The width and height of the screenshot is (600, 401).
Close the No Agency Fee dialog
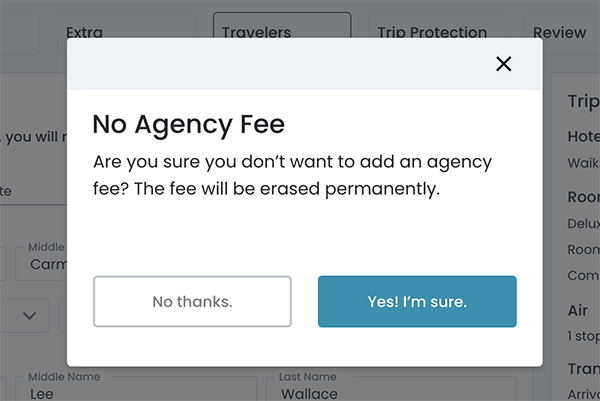[503, 64]
